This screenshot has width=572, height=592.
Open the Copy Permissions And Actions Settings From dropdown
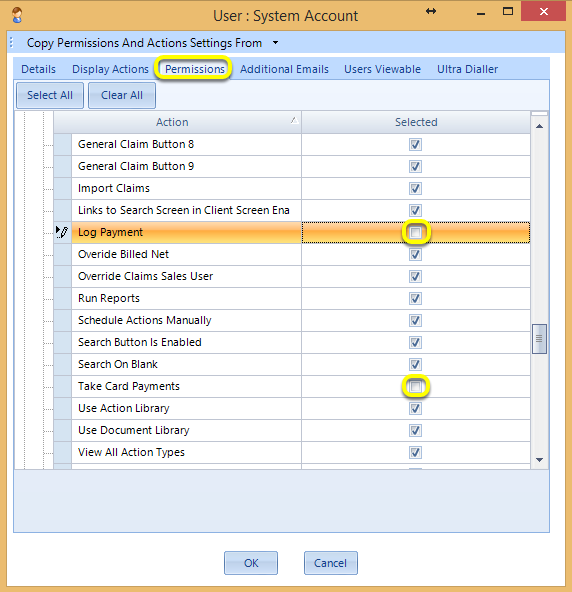coord(276,43)
